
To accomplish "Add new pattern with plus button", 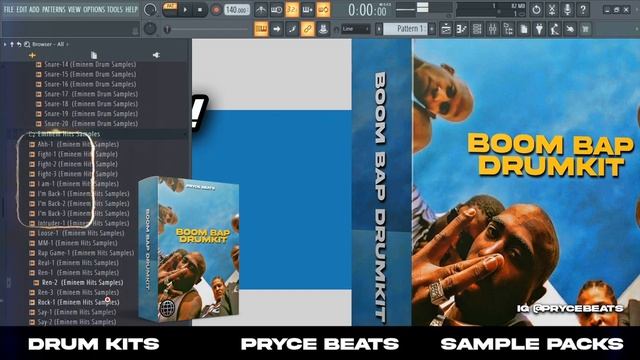I will click(x=432, y=29).
